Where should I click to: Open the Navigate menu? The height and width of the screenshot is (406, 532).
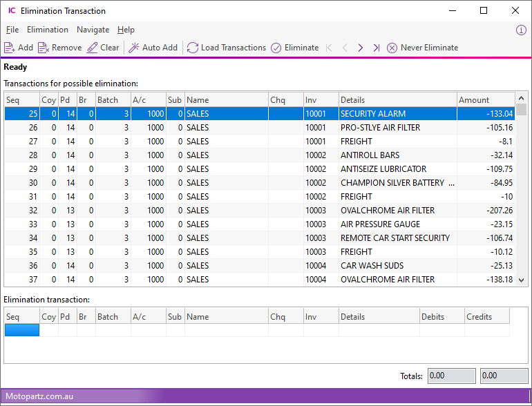pyautogui.click(x=93, y=30)
